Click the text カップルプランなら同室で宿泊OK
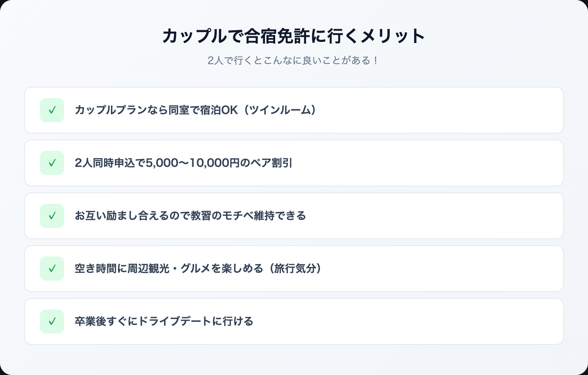 [x=156, y=110]
